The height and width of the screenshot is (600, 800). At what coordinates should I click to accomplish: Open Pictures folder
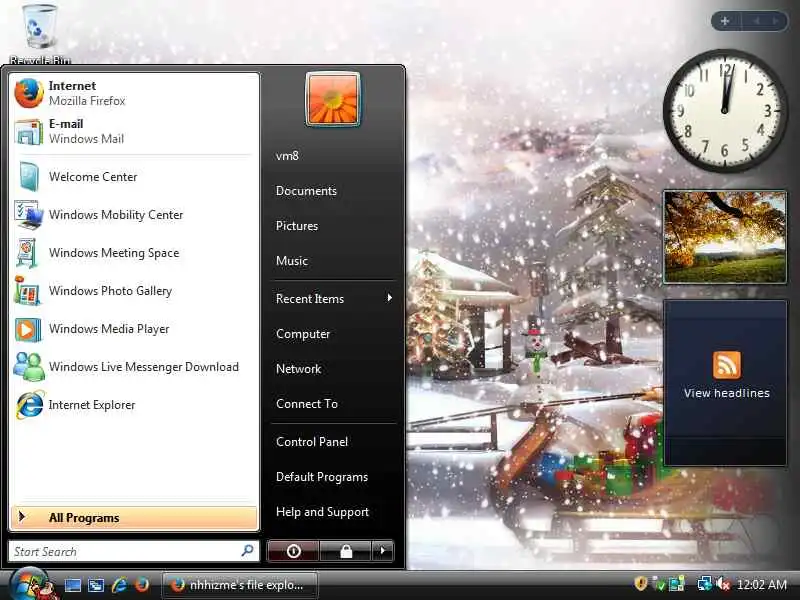334,226
